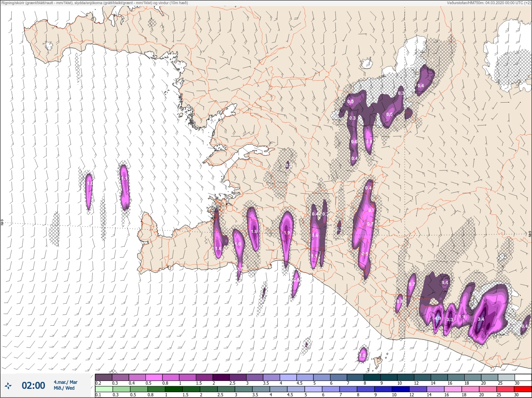Click the "Mið./ Wed" weekday label
Viewport: 532px width, 398px height.
point(64,388)
